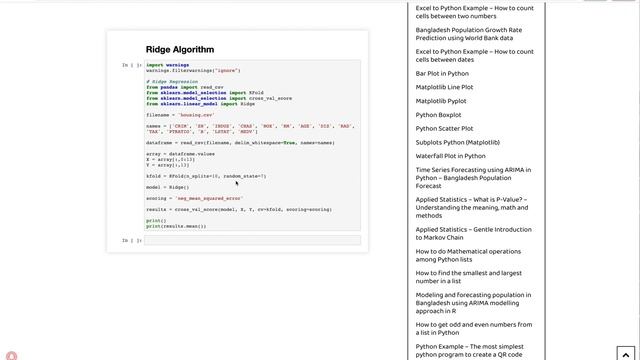Open 'Bangladesh Population Growth Rate Prediction' link
Image resolution: width=640 pixels, height=360 pixels.
469,34
